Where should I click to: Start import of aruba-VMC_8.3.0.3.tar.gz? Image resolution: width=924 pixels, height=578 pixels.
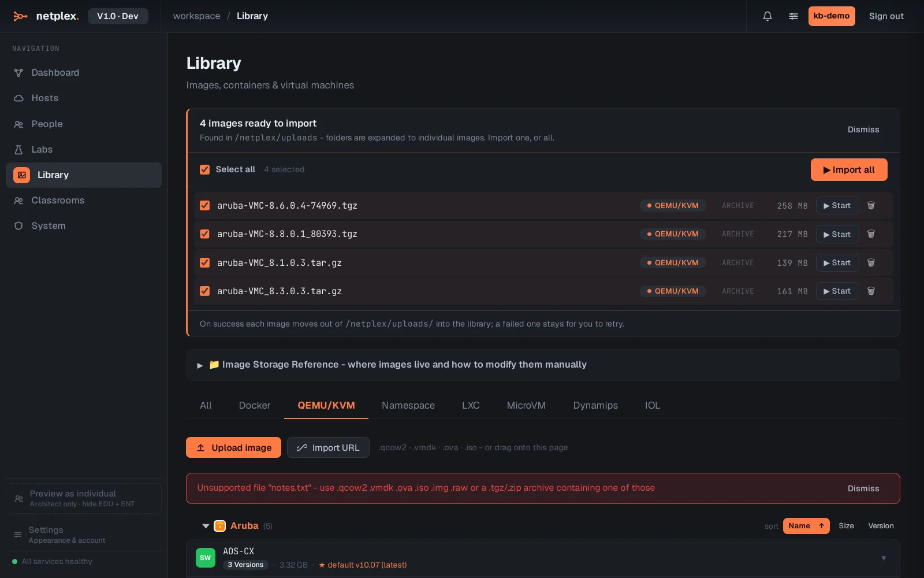click(x=837, y=291)
